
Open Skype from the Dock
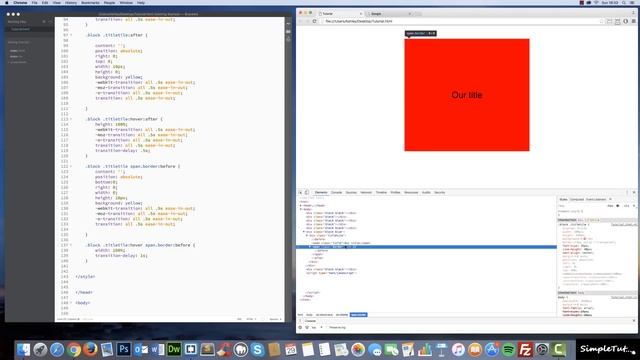click(x=258, y=349)
